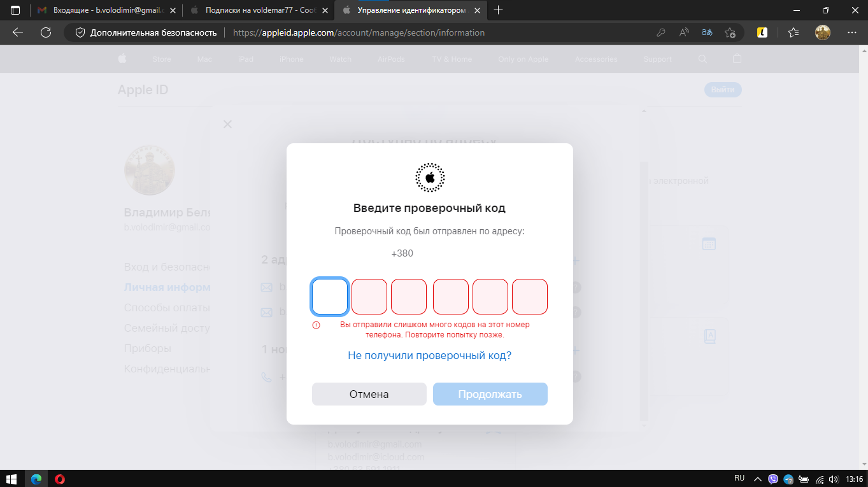Click the Apple logo in site navigation
This screenshot has height=487, width=868.
point(122,59)
